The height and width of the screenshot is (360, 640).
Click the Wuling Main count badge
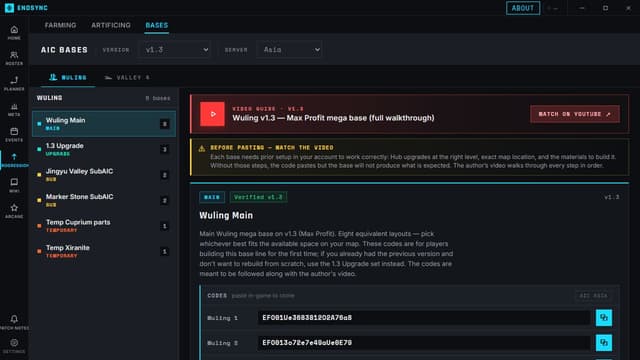click(x=164, y=124)
